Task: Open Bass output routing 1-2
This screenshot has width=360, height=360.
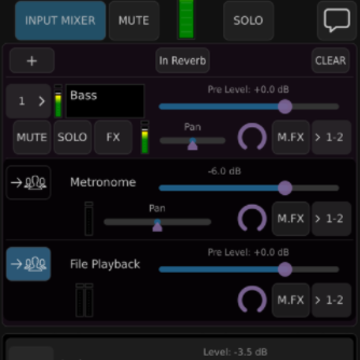Action: click(x=331, y=137)
